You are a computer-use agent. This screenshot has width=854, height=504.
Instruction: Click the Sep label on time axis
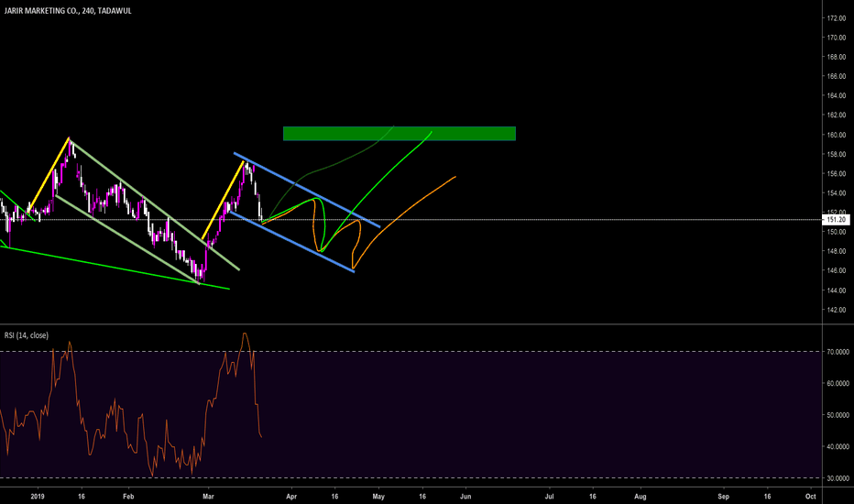[723, 497]
